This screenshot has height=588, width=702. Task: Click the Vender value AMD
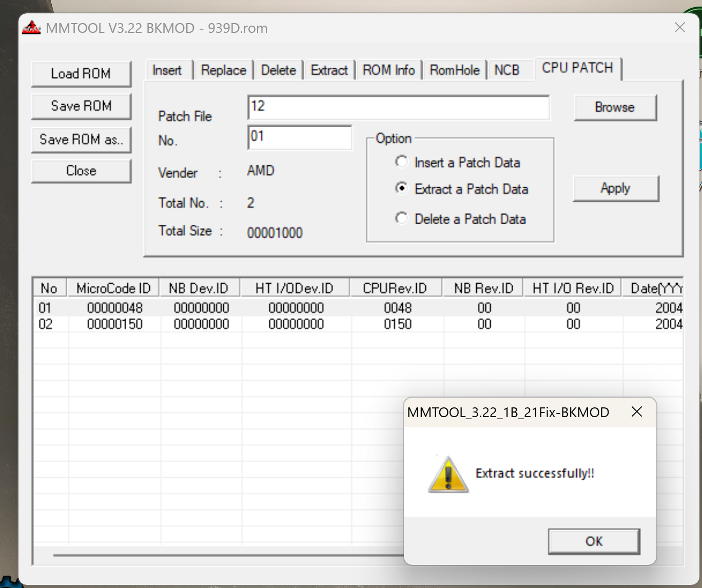click(261, 170)
